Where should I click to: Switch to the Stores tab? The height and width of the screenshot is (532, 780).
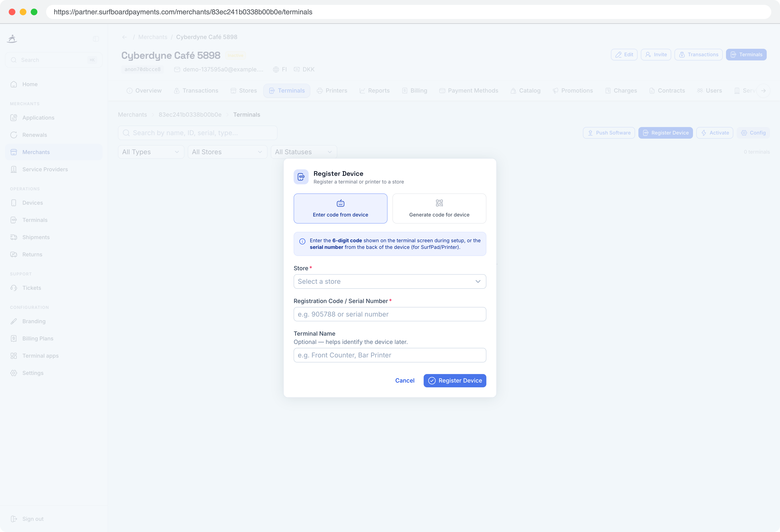[x=244, y=91]
